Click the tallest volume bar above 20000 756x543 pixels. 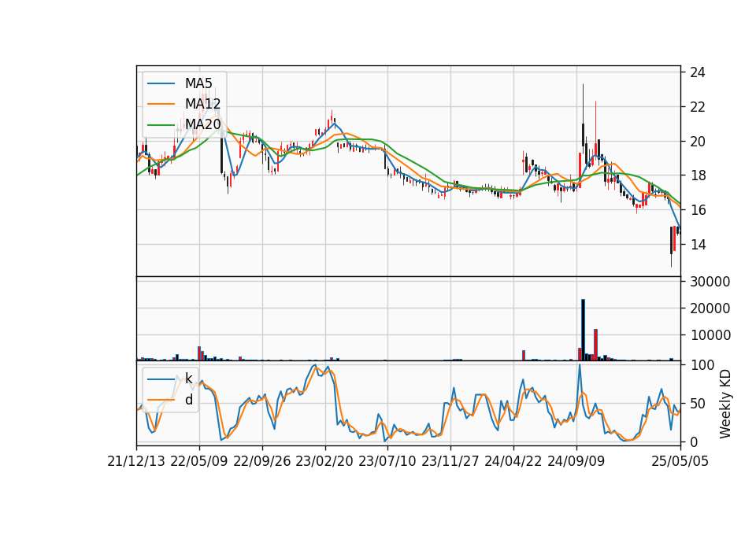click(583, 330)
